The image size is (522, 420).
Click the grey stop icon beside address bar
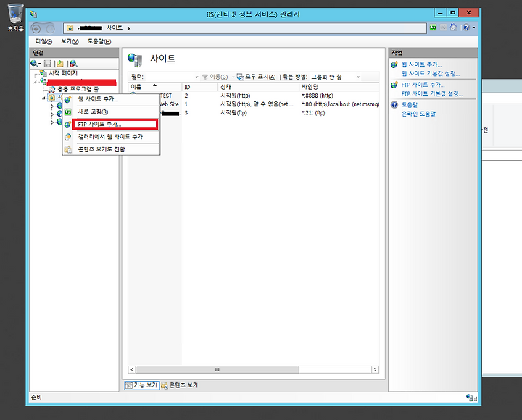443,28
